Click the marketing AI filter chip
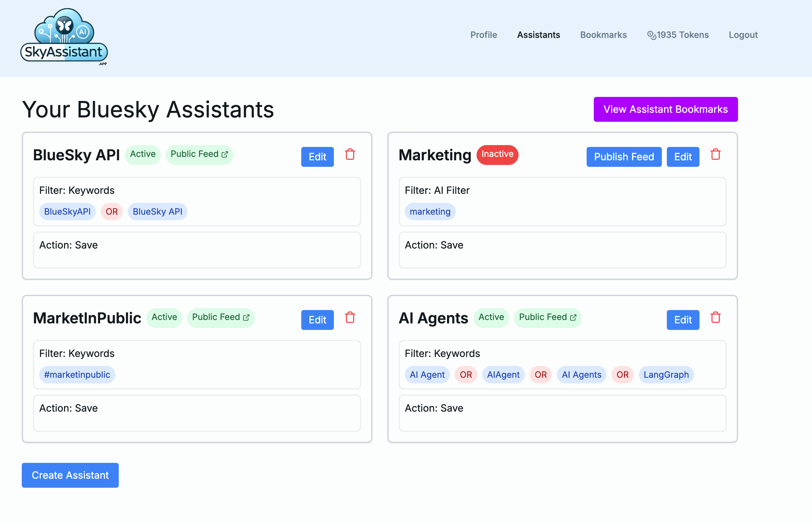The image size is (812, 525). [430, 211]
